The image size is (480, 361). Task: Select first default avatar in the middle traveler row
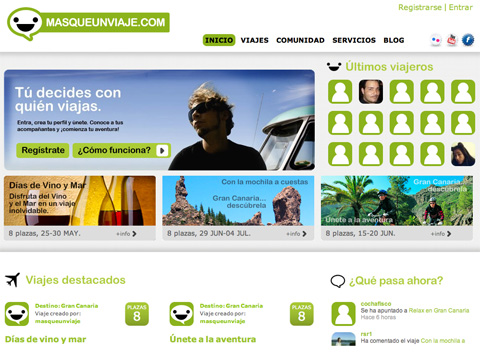coord(340,123)
